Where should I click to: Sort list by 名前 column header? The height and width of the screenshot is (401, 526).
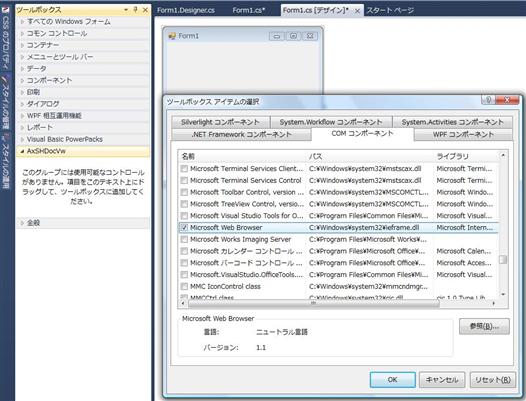tap(243, 156)
